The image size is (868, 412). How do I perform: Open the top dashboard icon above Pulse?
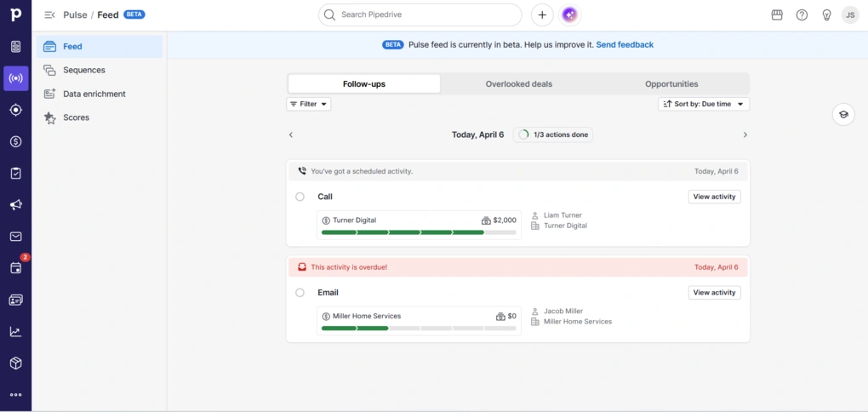(15, 47)
